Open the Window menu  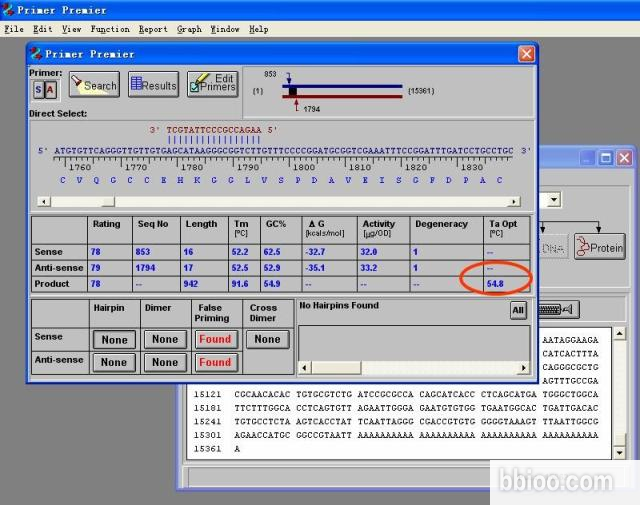pyautogui.click(x=225, y=29)
